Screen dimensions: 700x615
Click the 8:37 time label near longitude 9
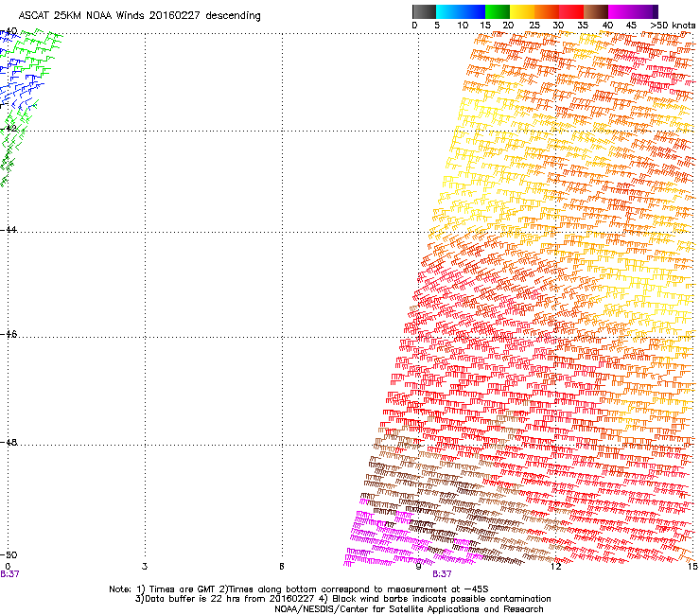tap(442, 574)
